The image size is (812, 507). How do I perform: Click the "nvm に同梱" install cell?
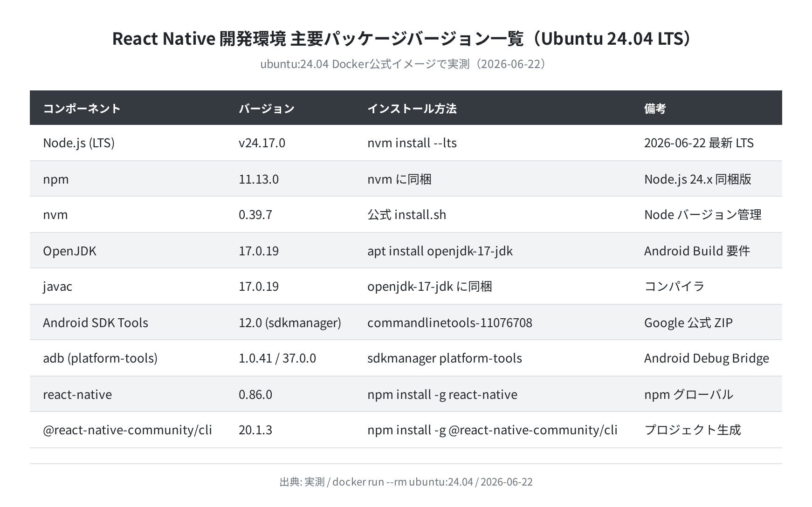tap(399, 179)
